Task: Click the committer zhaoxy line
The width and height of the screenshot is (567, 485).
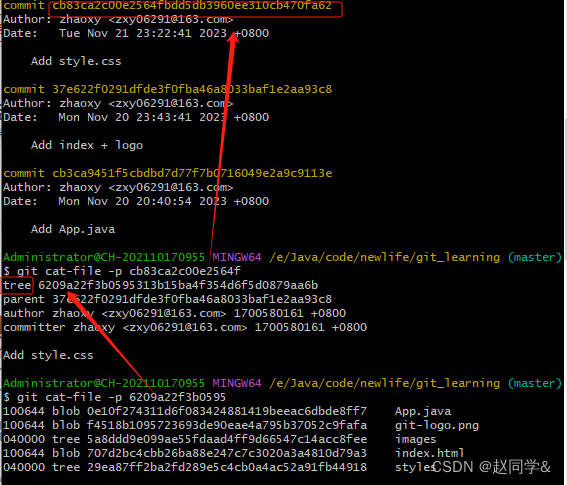Action: [x=185, y=327]
